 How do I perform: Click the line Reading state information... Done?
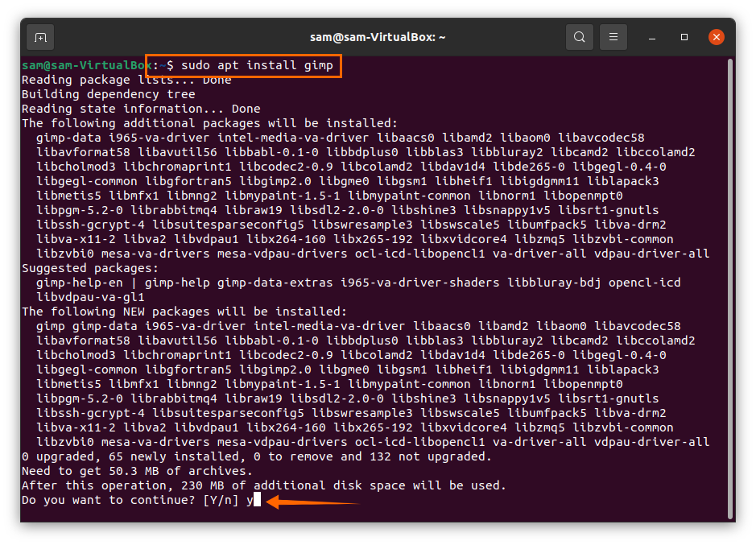coord(141,109)
